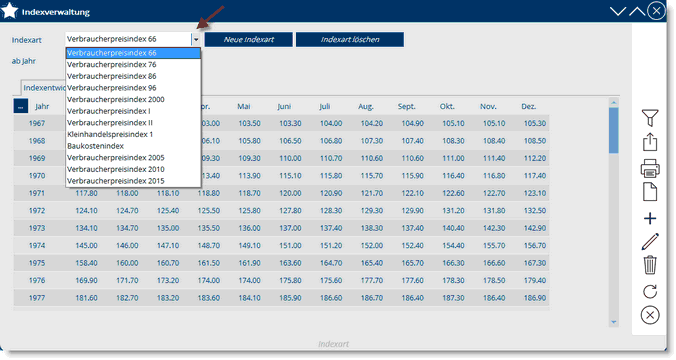676x360 pixels.
Task: Print the index table via printer icon
Action: point(650,168)
